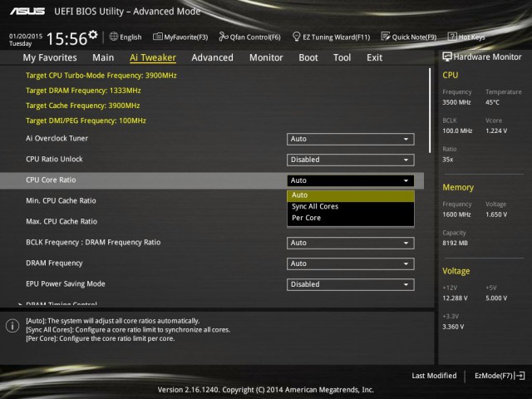The width and height of the screenshot is (532, 399).
Task: Click Target CPU Turbo-Mode Frequency: 3900MHz text
Action: pyautogui.click(x=101, y=76)
